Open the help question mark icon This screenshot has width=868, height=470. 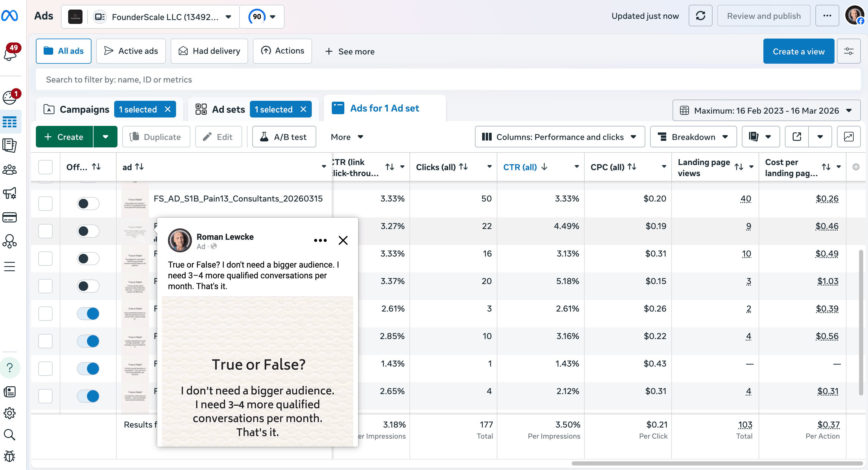10,367
